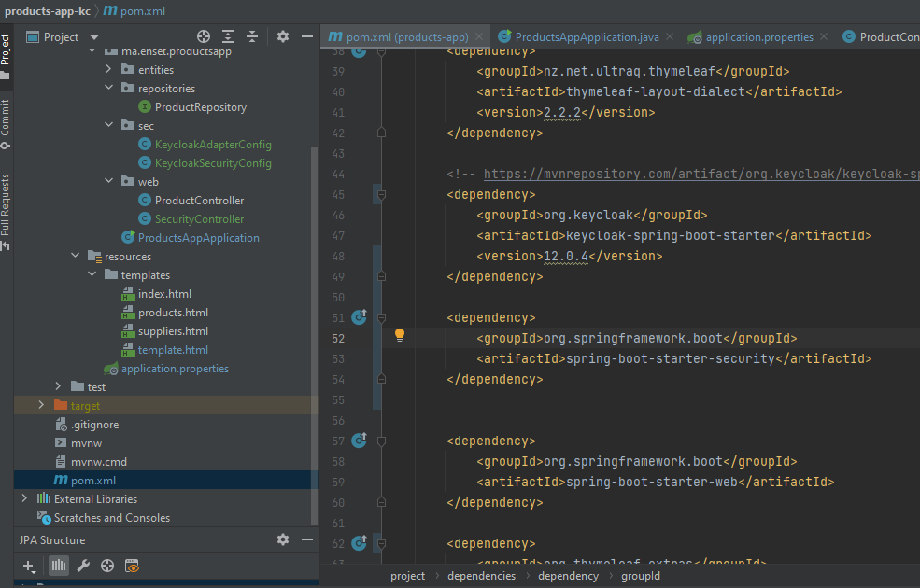Select KeycloakAdapterConfig class in tree
Image resolution: width=920 pixels, height=588 pixels.
point(213,145)
